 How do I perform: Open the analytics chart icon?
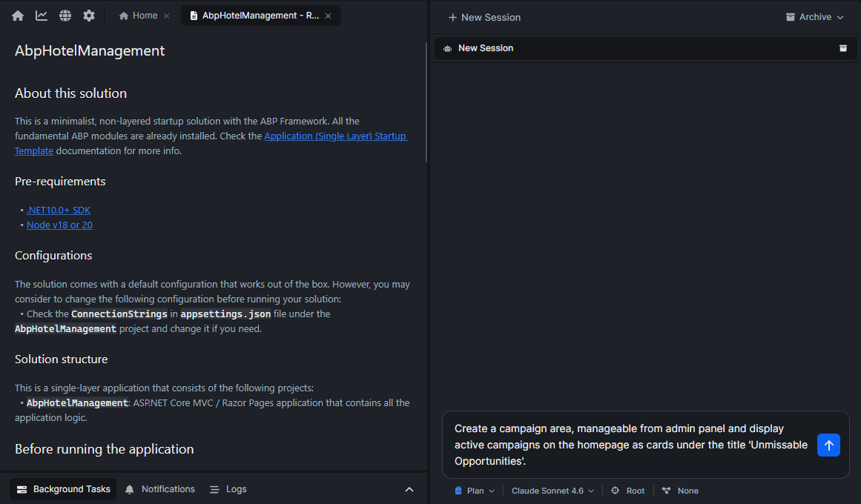[42, 16]
